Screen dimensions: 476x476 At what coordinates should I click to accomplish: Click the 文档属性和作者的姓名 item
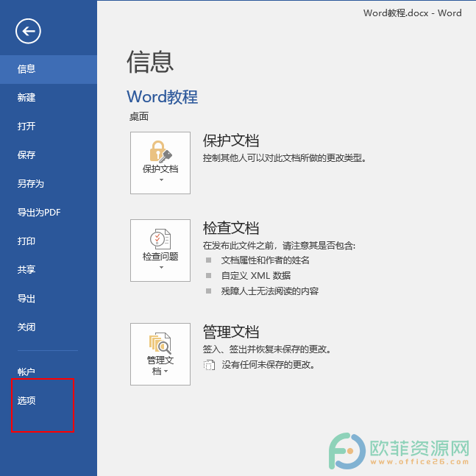tap(265, 260)
